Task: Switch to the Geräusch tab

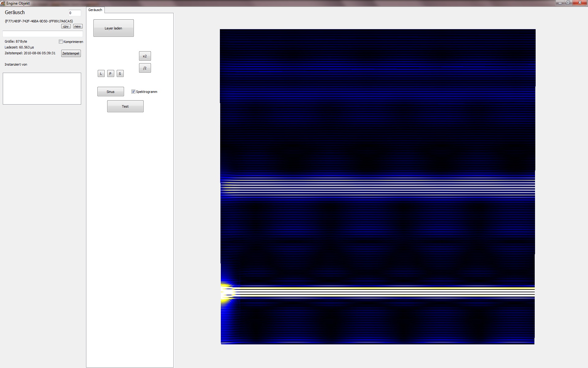Action: click(95, 10)
